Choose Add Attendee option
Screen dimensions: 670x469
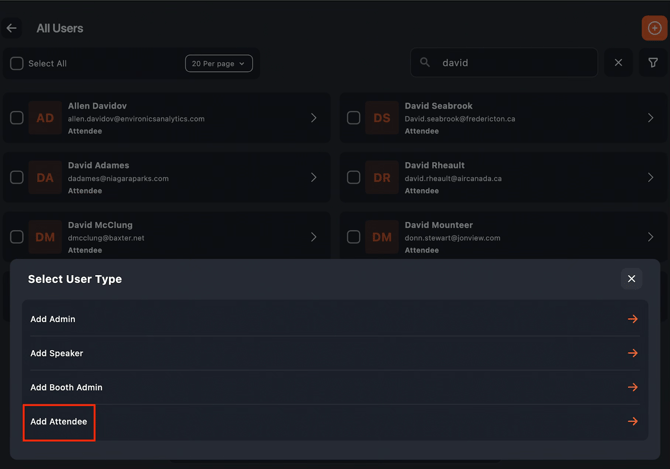[59, 422]
